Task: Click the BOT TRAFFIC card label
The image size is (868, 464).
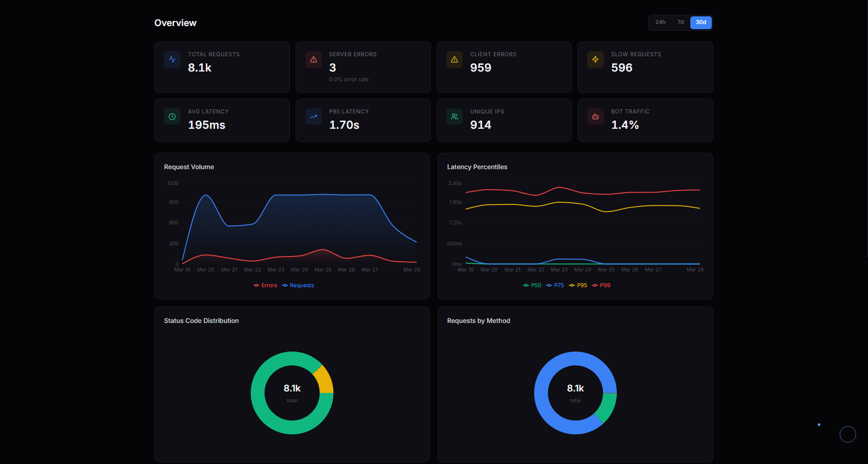Action: click(631, 112)
